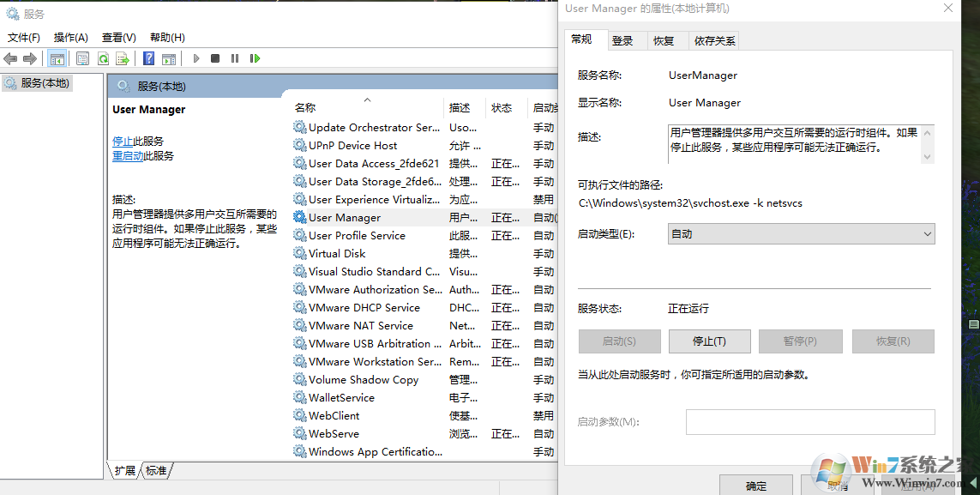Toggle the show/hide console tree icon
Viewport: 980px width, 495px height.
(x=57, y=58)
